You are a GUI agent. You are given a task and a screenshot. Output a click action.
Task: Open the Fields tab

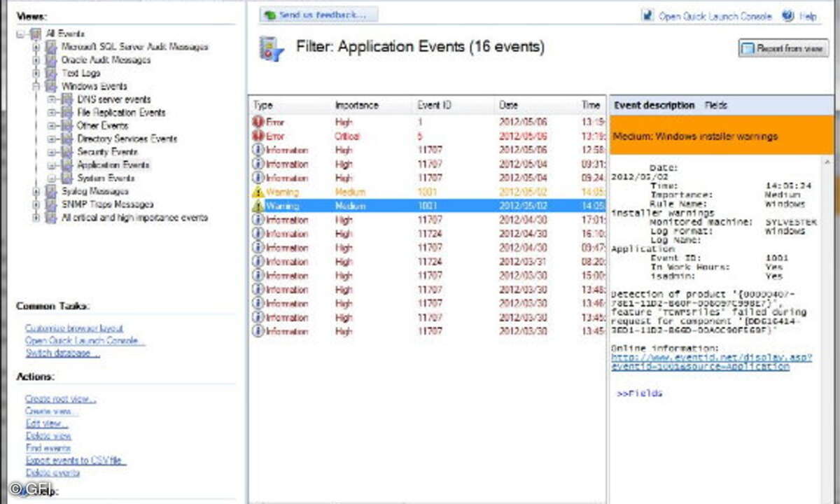click(716, 105)
